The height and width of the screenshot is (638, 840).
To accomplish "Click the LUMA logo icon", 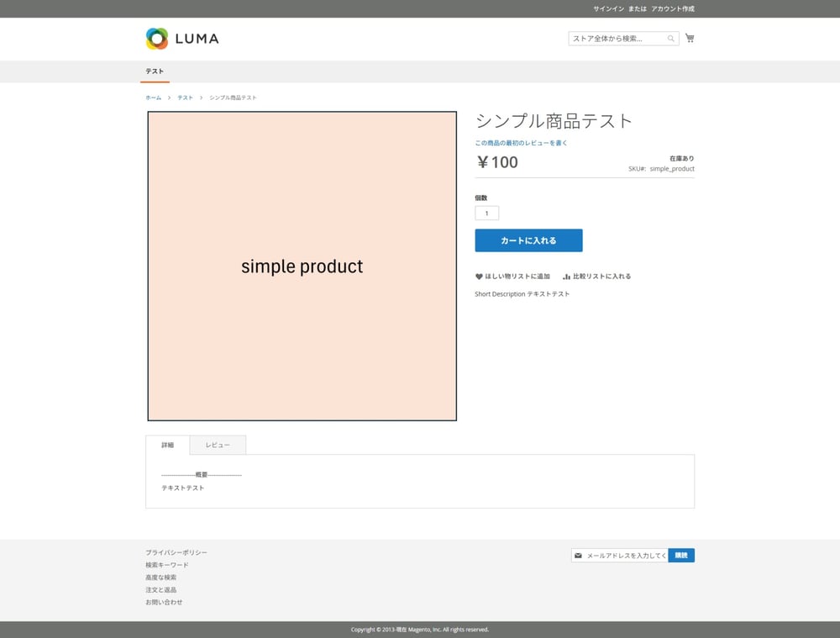I will 157,39.
